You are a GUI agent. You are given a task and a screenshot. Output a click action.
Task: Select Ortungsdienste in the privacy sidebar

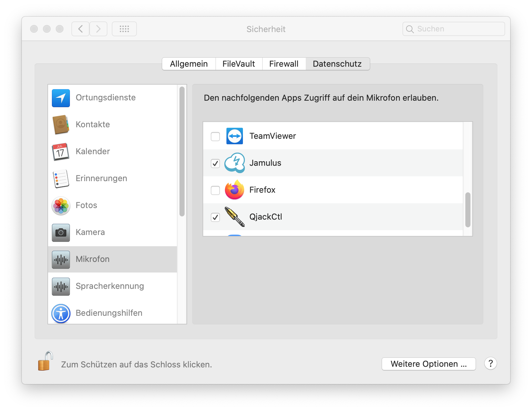pos(105,98)
